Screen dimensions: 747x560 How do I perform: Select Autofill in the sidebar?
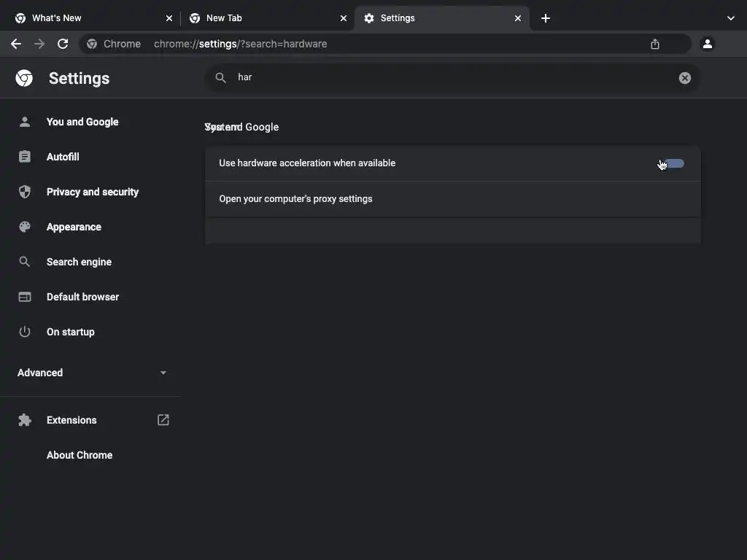(x=63, y=157)
